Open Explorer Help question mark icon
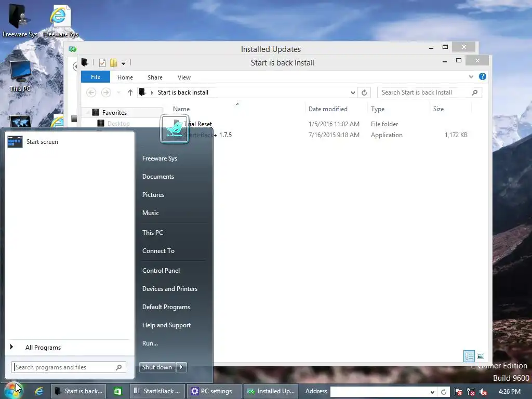This screenshot has width=532, height=399. click(482, 77)
